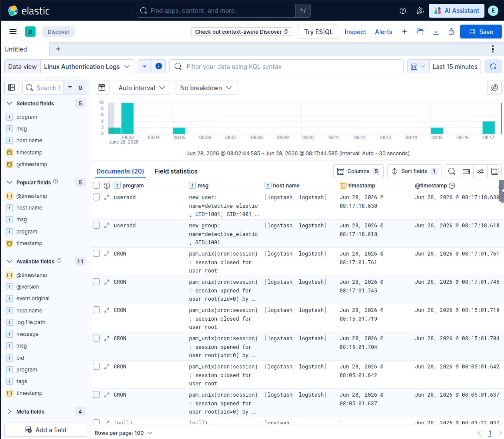The height and width of the screenshot is (439, 504).
Task: Click the green D space avatar
Action: click(x=30, y=32)
